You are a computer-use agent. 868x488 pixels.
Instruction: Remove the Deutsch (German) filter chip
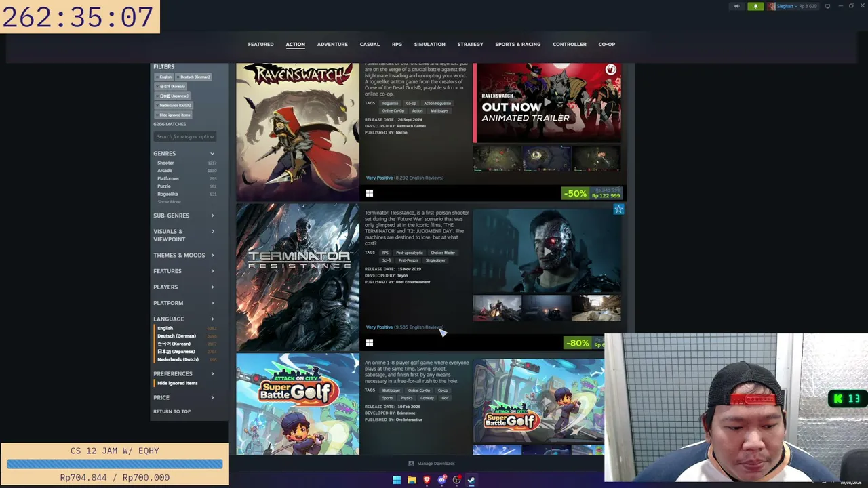[195, 77]
